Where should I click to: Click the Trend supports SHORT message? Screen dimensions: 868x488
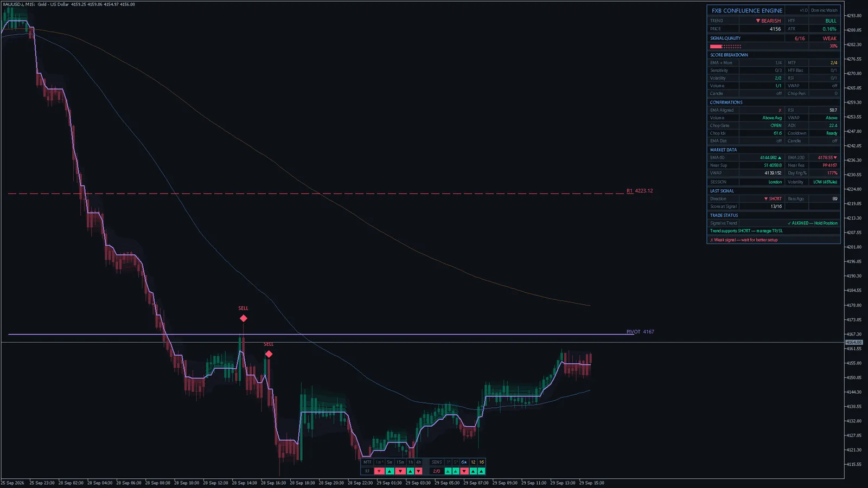pos(746,231)
